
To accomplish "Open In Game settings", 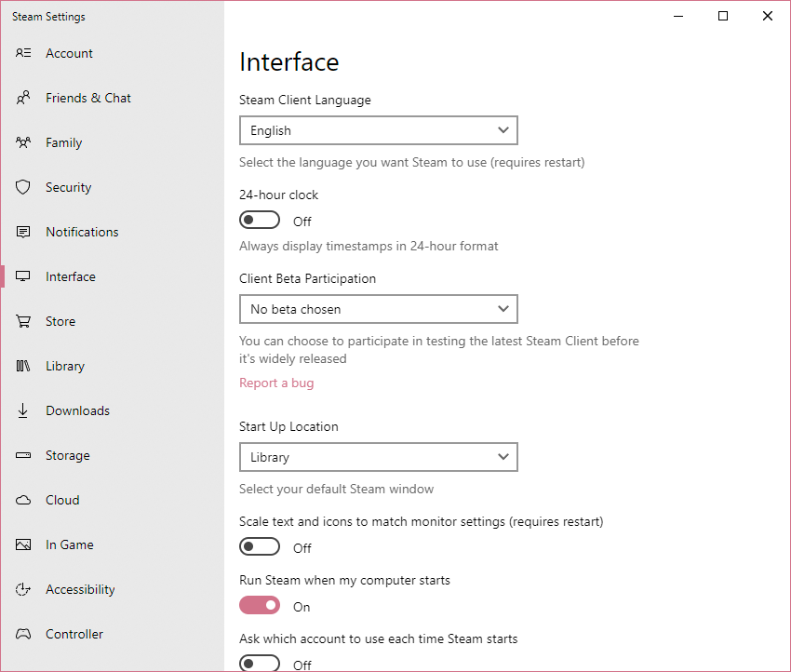I will (x=112, y=544).
